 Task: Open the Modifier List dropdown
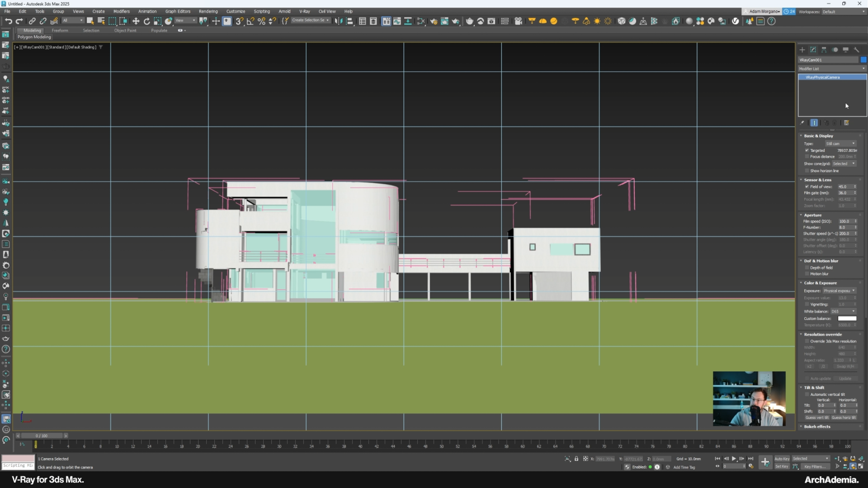832,69
